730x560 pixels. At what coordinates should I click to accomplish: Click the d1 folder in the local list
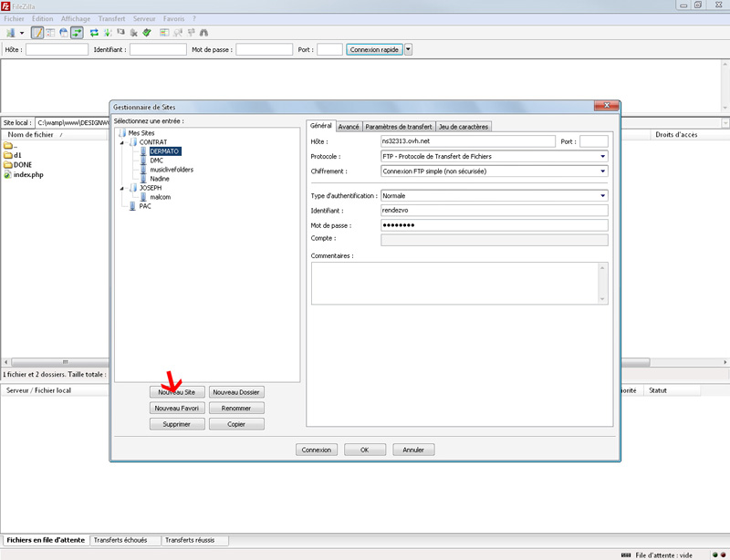coord(13,155)
